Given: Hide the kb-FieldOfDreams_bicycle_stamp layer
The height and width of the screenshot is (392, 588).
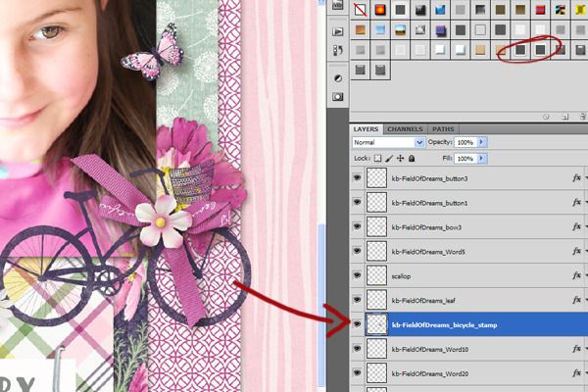Looking at the screenshot, I should [357, 323].
